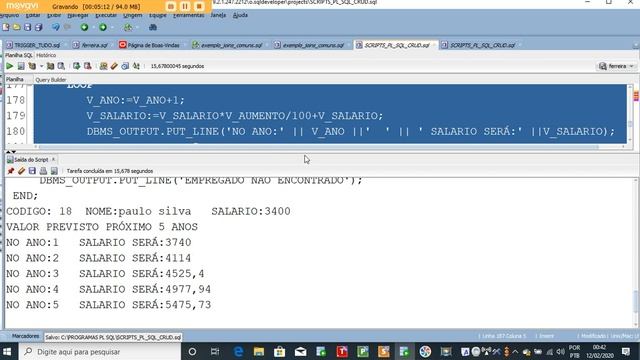The image size is (640, 360).
Task: Switch to ferreira.sql tab
Action: coord(93,45)
